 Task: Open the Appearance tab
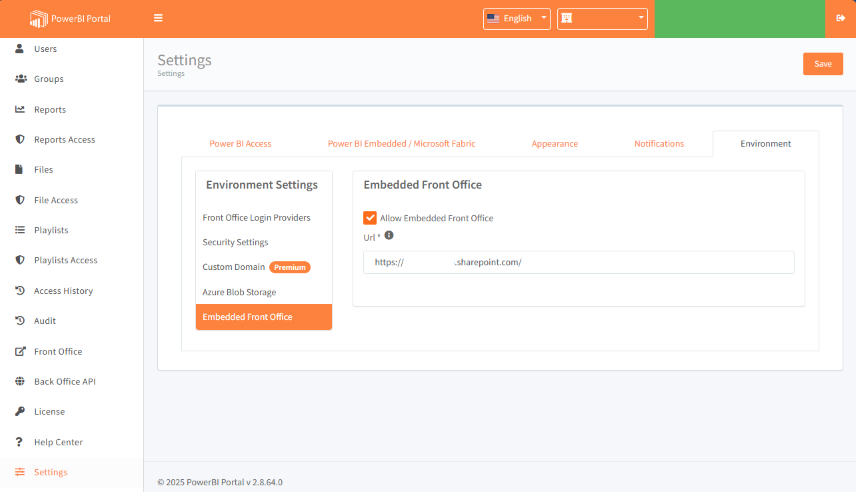pyautogui.click(x=554, y=144)
